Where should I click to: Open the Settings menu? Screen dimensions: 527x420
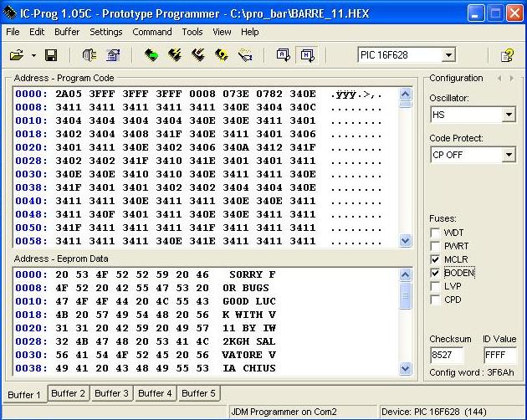[106, 32]
